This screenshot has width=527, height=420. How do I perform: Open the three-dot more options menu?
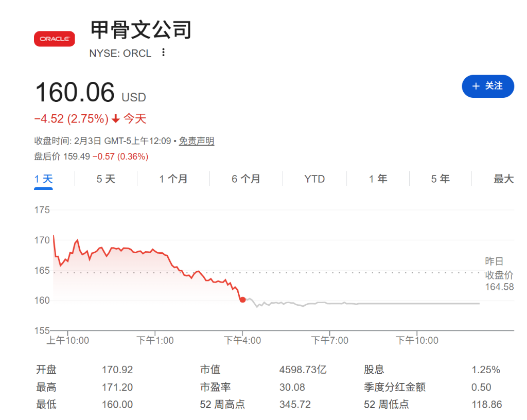163,52
